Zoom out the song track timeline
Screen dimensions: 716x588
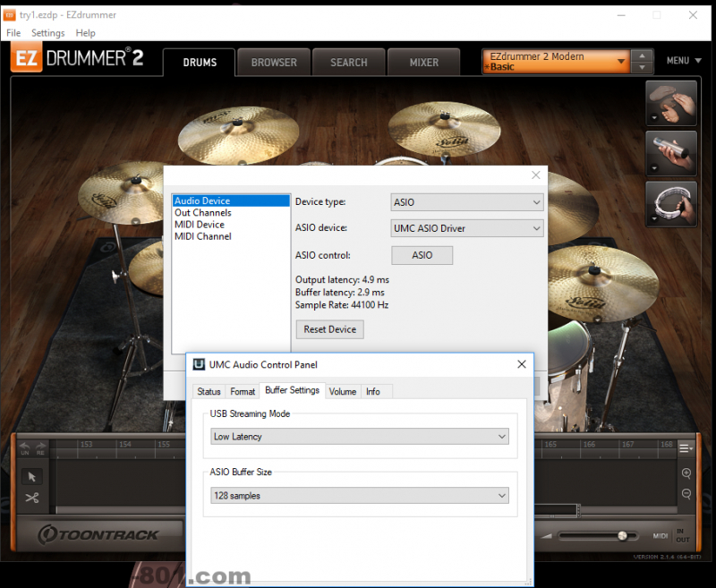pyautogui.click(x=686, y=494)
